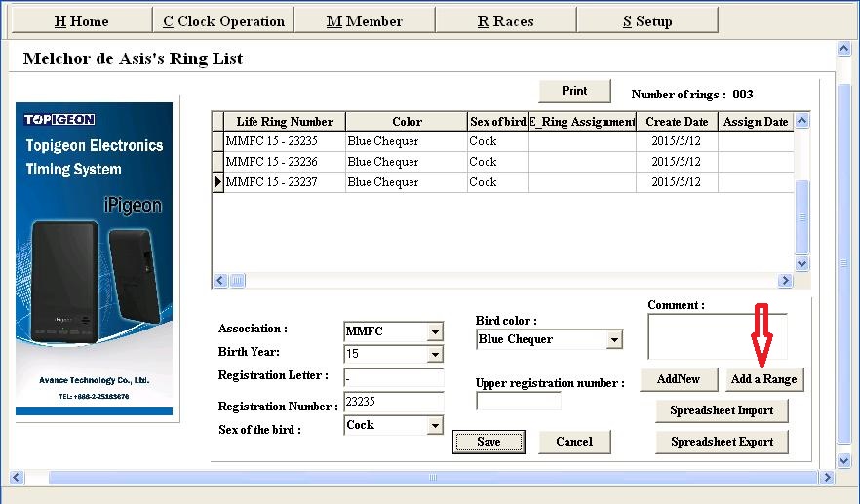
Task: Open the Association dropdown
Action: coord(435,331)
